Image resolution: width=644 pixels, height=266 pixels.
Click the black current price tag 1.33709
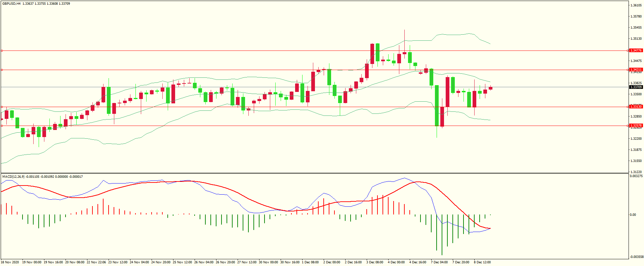pos(636,87)
